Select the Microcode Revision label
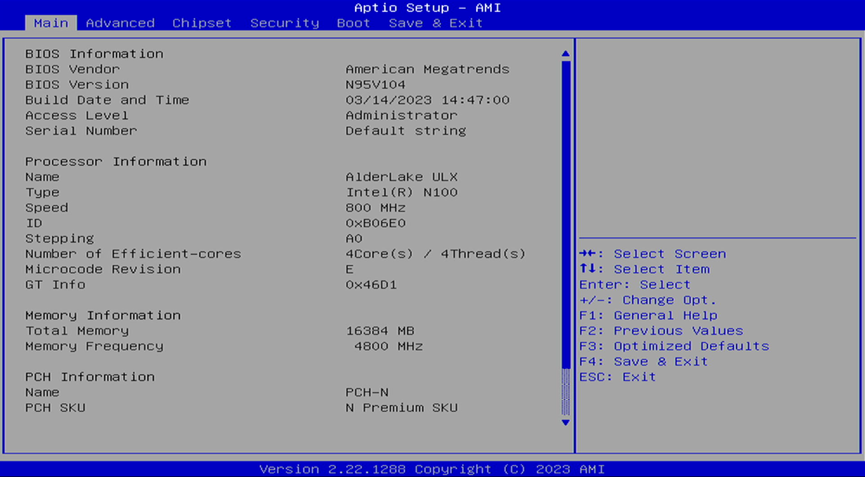Viewport: 865px width, 477px height. [103, 270]
